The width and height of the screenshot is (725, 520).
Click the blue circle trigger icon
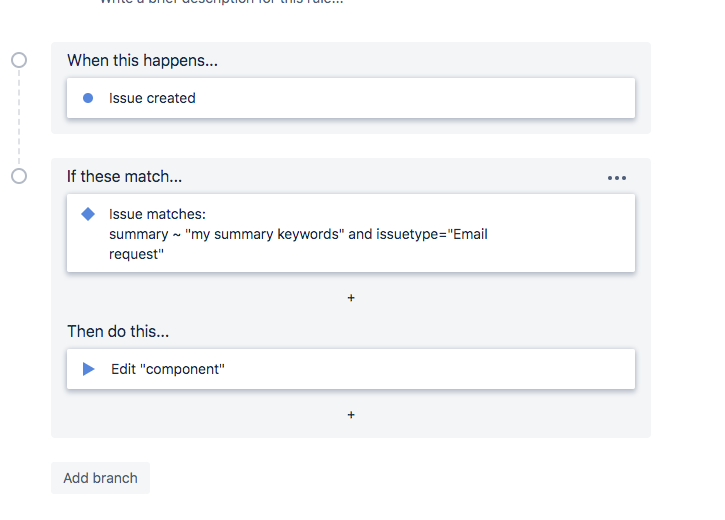coord(88,98)
